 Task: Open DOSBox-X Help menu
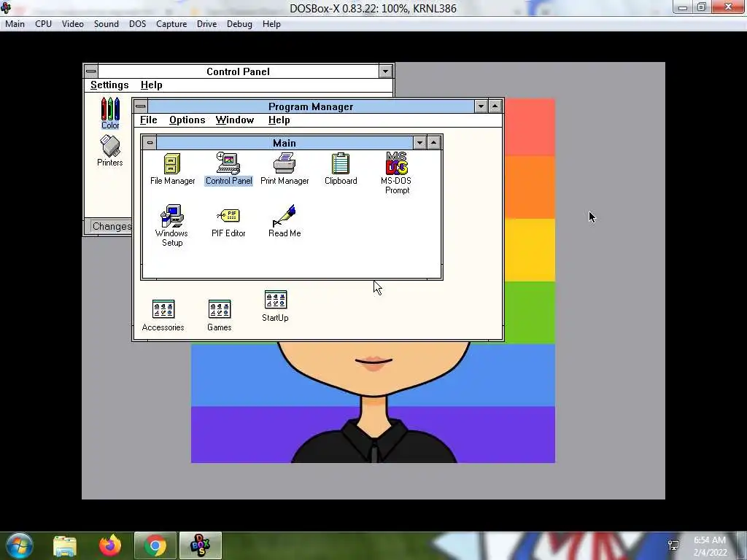click(x=271, y=24)
